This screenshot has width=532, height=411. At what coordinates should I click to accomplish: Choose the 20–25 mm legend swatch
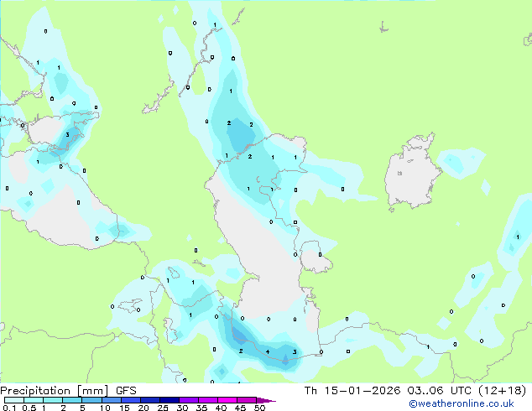coord(149,400)
